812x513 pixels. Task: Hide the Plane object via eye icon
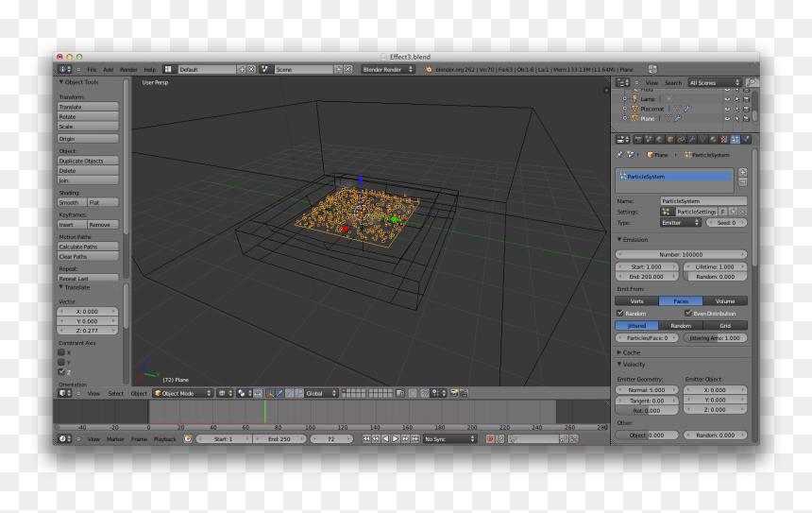pos(727,119)
